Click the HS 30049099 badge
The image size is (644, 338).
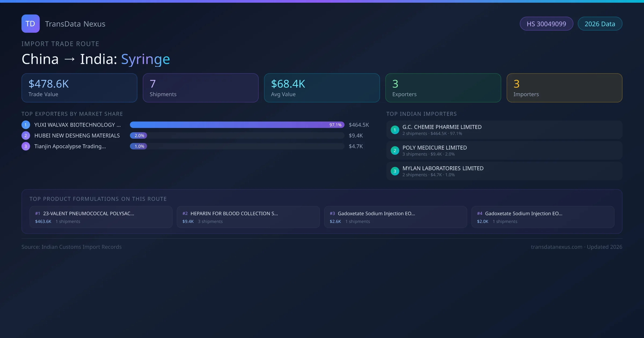546,24
